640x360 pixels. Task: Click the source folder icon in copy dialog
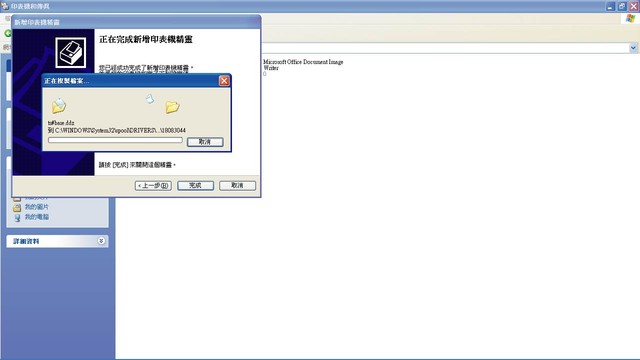[x=59, y=106]
